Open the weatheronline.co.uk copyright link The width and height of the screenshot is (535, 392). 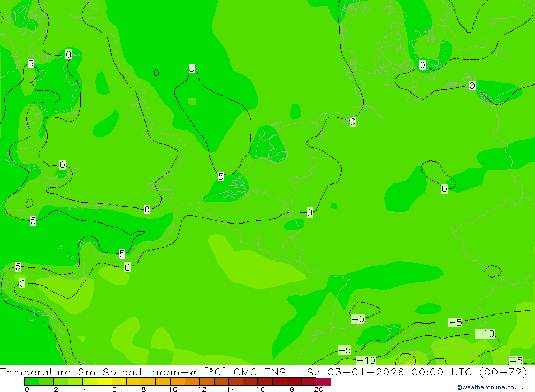click(x=490, y=387)
